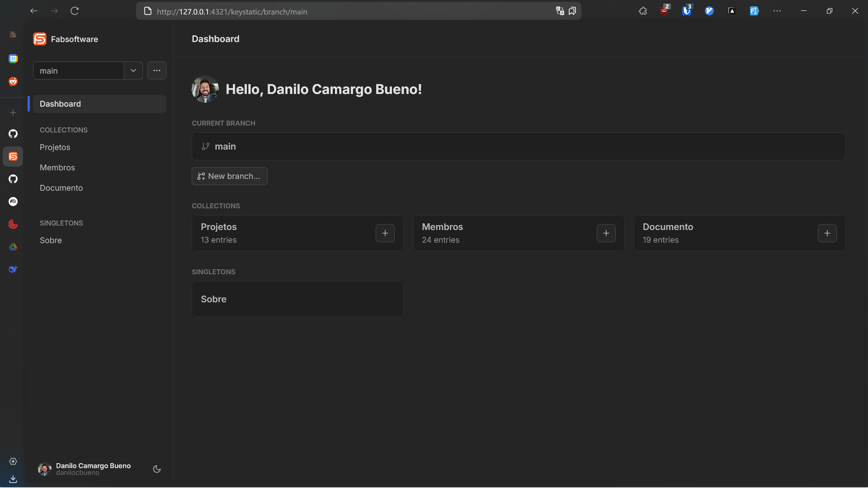Click the user profile avatar at sidebar bottom
The image size is (868, 488).
[x=44, y=469]
